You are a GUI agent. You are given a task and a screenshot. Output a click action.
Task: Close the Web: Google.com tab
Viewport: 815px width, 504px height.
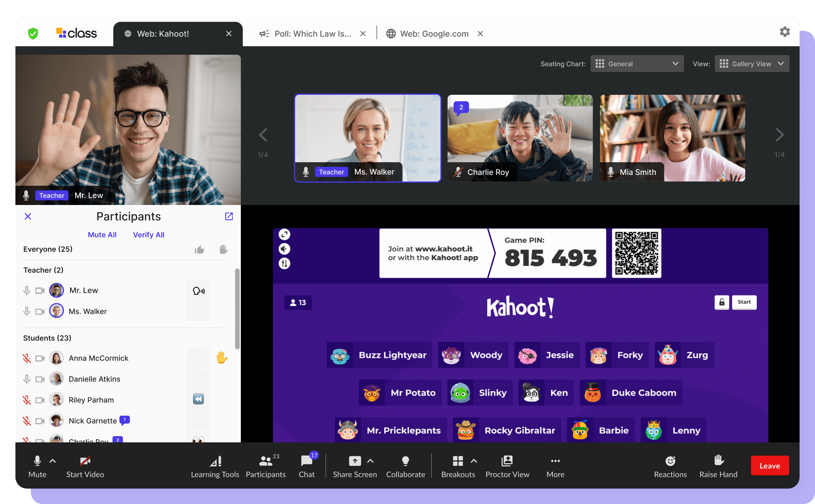480,34
